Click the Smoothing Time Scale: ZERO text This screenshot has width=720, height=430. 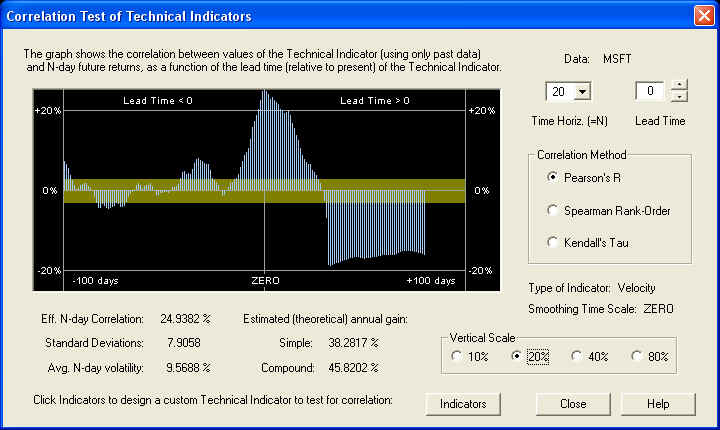point(601,309)
